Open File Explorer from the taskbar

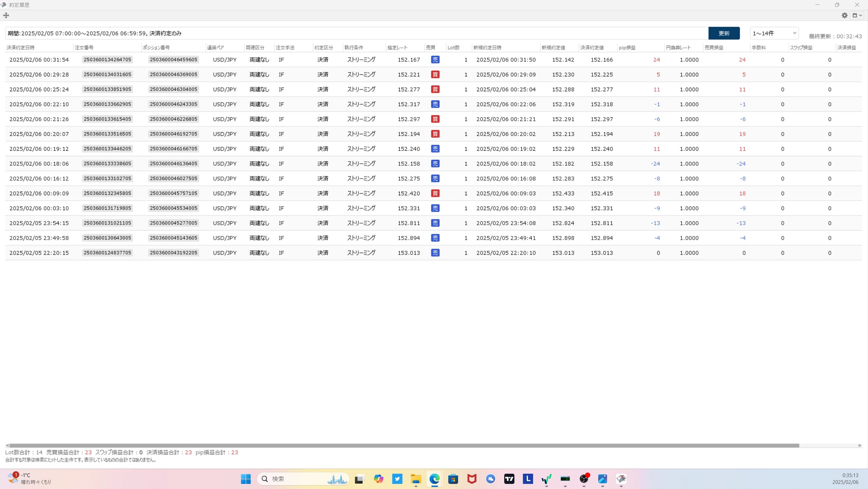[x=416, y=479]
